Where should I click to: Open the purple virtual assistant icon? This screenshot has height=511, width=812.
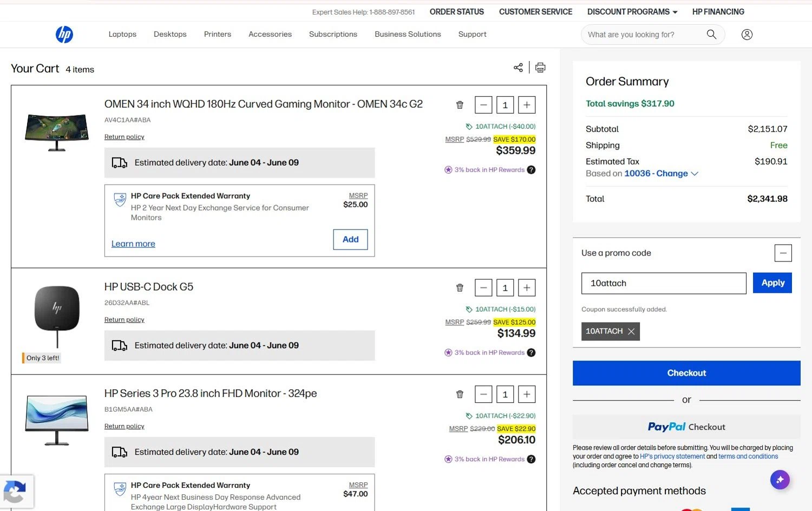pos(780,480)
